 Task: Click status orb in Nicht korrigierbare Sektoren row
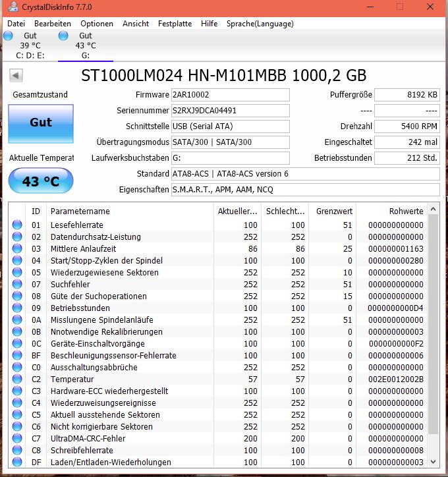17,426
